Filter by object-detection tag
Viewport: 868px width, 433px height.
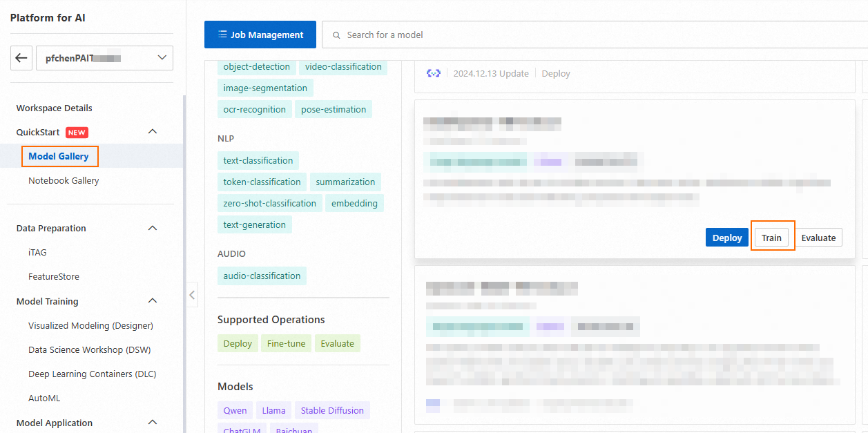click(257, 67)
